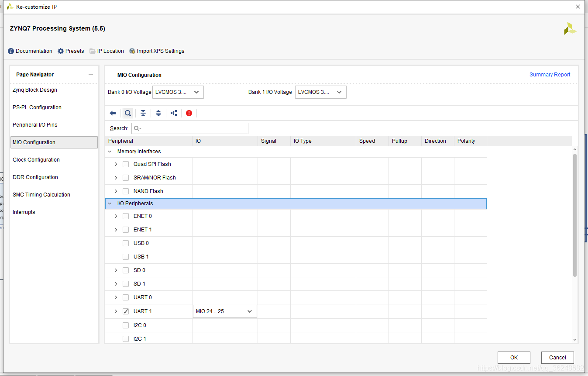Open the Bank 1 I/O Voltage dropdown
This screenshot has width=588, height=376.
(x=321, y=92)
